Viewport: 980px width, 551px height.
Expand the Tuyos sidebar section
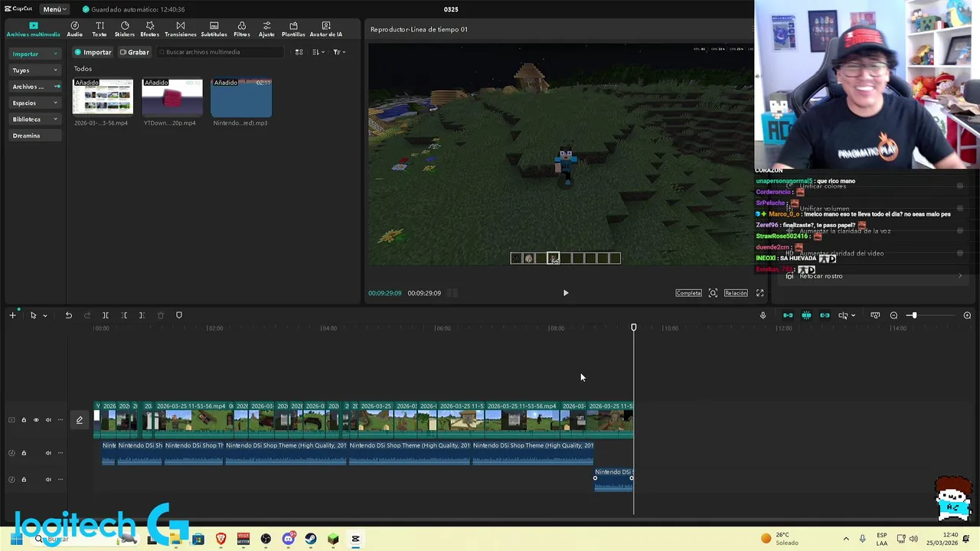[34, 70]
